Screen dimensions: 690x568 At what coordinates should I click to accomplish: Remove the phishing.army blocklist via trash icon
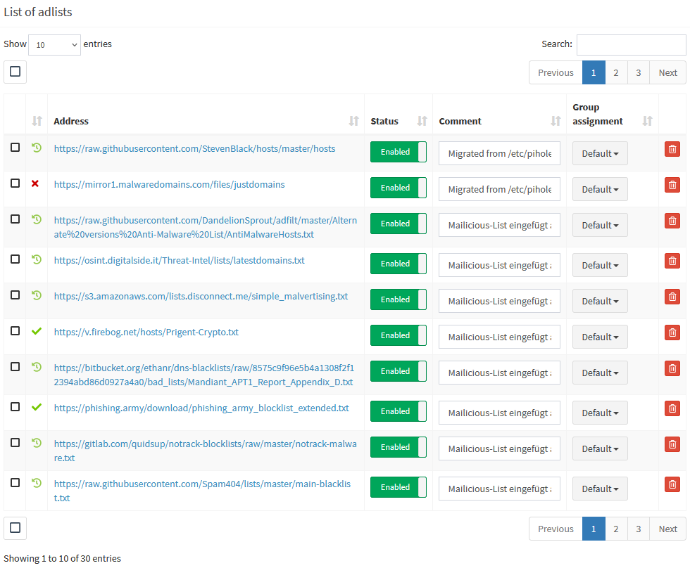672,408
